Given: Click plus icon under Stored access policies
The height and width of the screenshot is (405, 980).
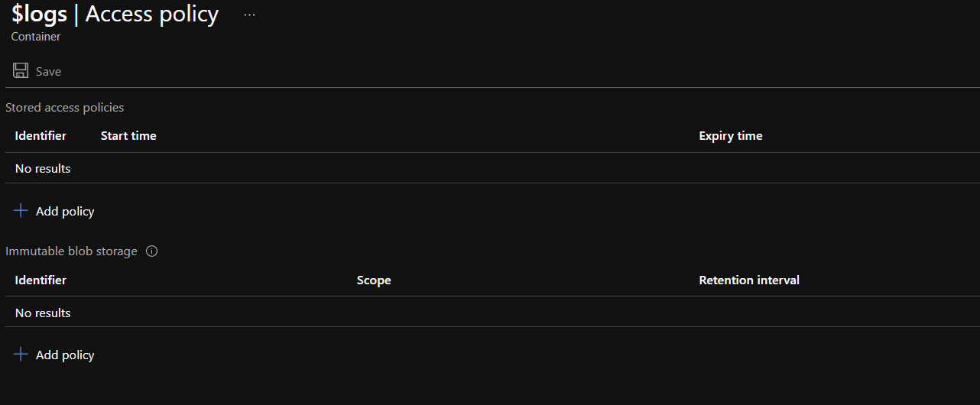Looking at the screenshot, I should pos(21,211).
